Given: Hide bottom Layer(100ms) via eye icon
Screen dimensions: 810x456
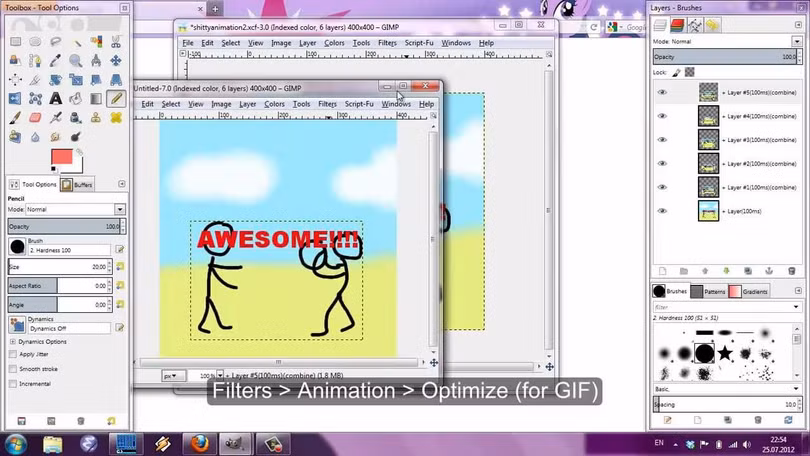Looking at the screenshot, I should [662, 211].
